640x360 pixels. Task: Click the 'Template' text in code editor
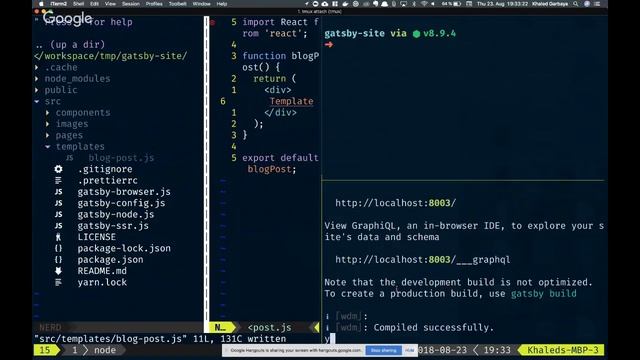coord(291,101)
